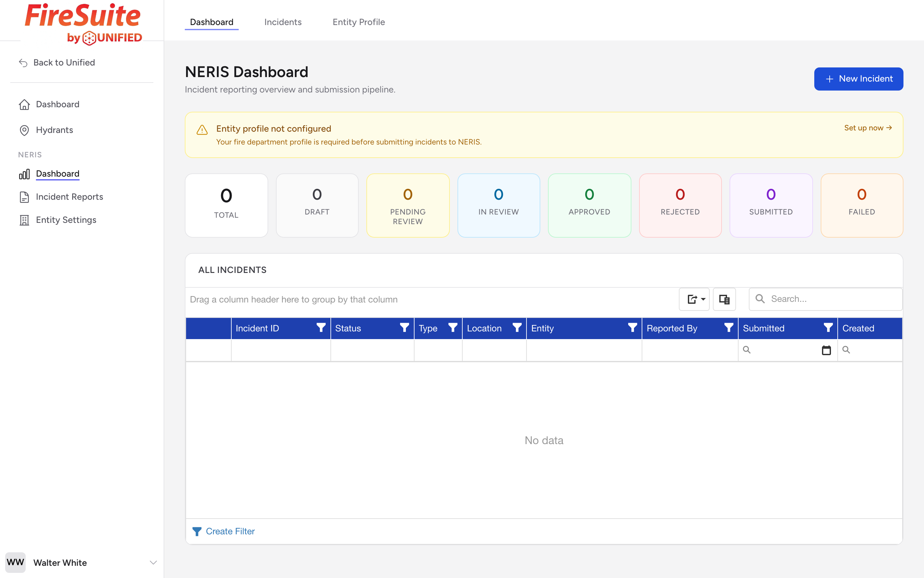Open the Submitted date calendar picker

tap(826, 350)
